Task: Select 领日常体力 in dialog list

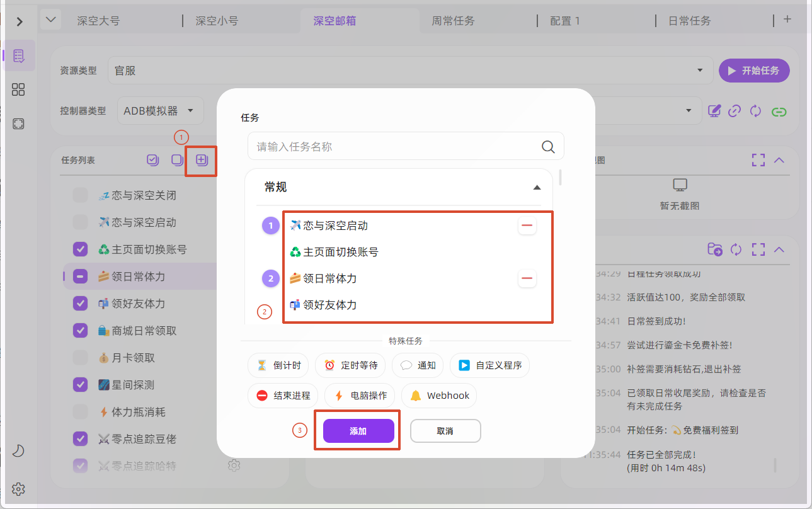Action: click(323, 278)
